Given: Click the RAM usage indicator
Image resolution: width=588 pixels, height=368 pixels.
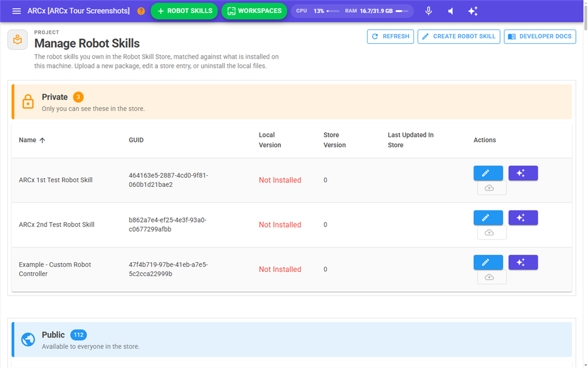Looking at the screenshot, I should [x=377, y=11].
